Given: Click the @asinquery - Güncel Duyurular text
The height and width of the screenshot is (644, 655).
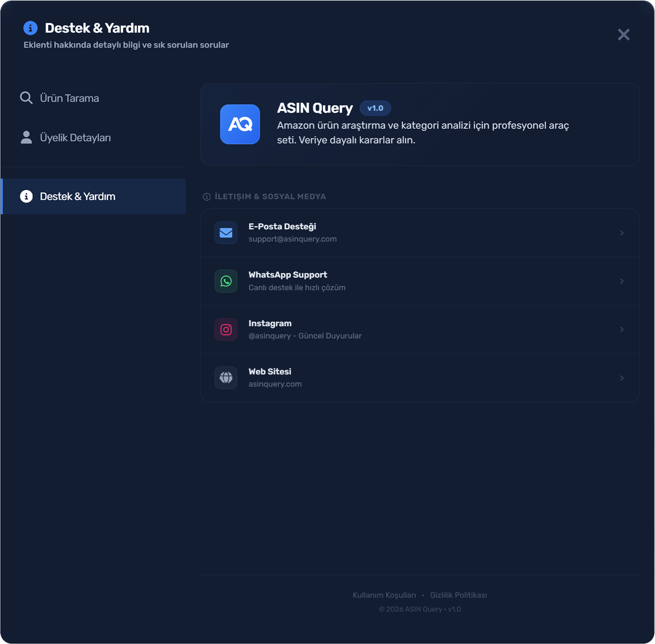Looking at the screenshot, I should 305,336.
